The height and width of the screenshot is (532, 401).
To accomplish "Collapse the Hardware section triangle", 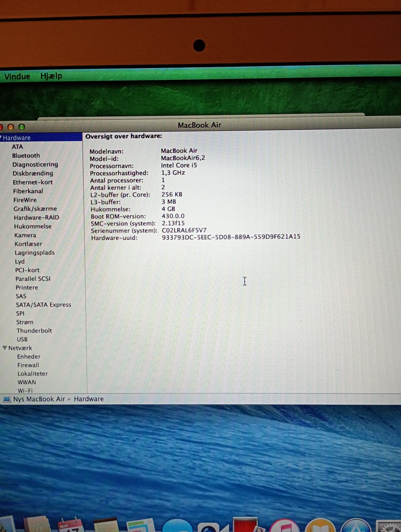I will tap(1, 137).
